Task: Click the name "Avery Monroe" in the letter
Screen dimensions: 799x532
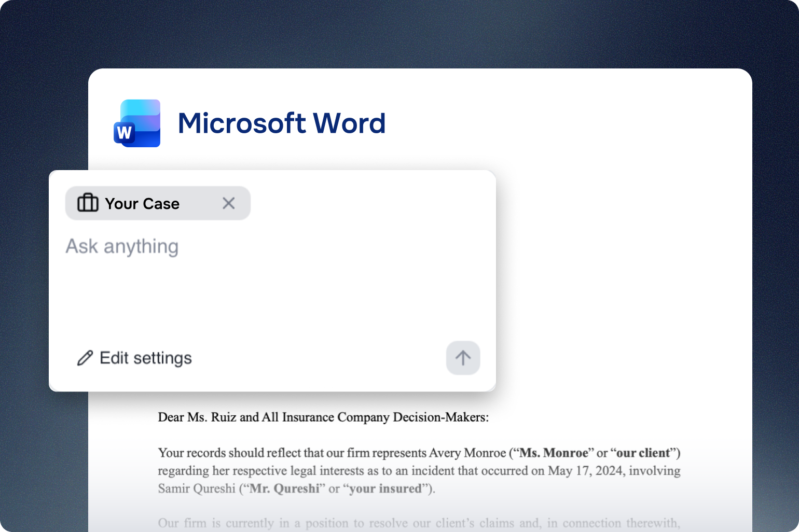Action: coord(467,453)
